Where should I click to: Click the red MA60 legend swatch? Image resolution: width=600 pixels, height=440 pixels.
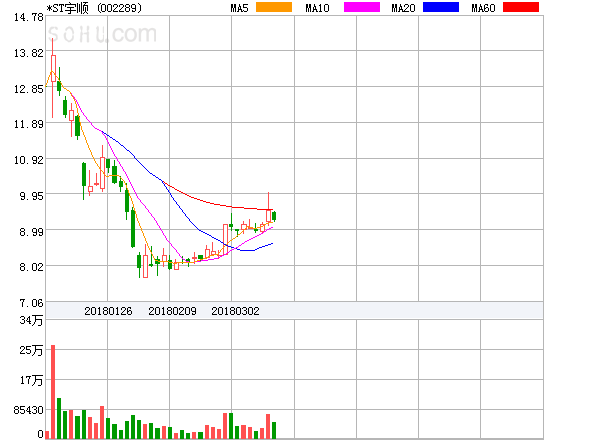click(x=521, y=7)
